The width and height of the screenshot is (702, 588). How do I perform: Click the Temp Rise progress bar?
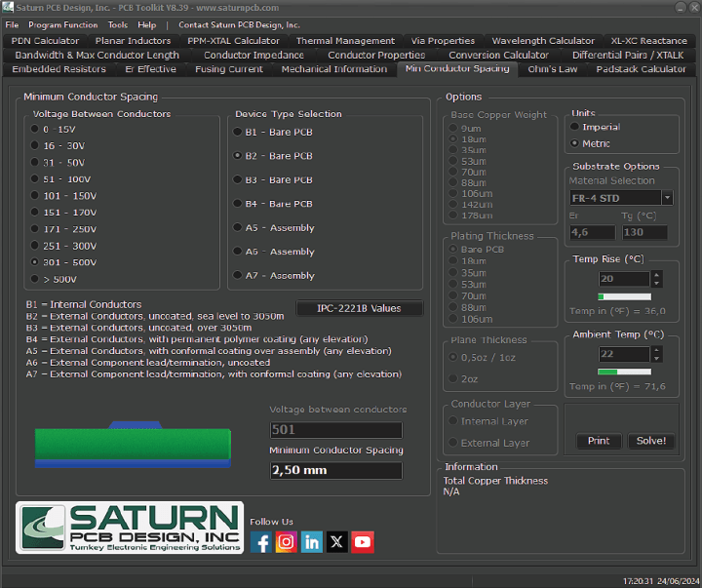[x=625, y=296]
